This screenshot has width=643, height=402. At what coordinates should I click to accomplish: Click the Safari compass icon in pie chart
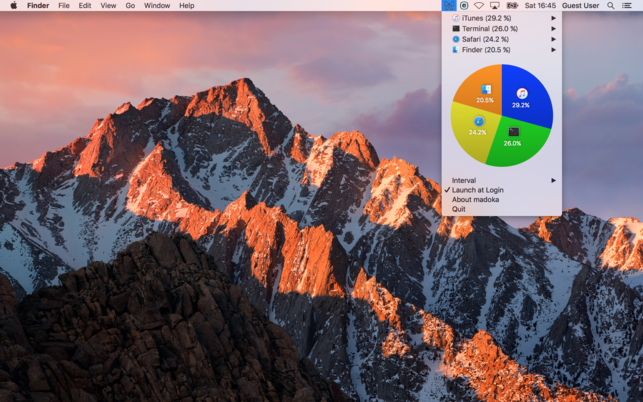[x=479, y=121]
